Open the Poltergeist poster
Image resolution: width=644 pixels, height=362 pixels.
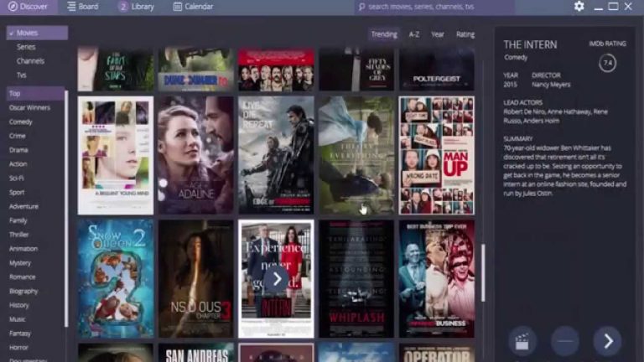pos(437,69)
